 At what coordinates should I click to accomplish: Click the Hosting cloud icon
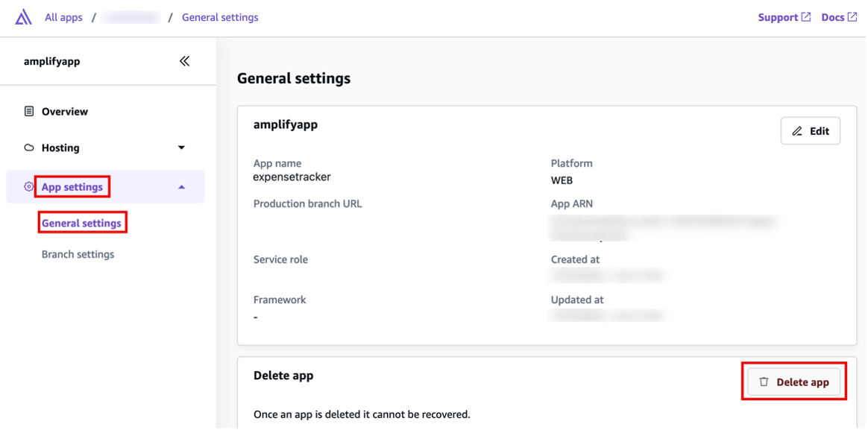(29, 148)
